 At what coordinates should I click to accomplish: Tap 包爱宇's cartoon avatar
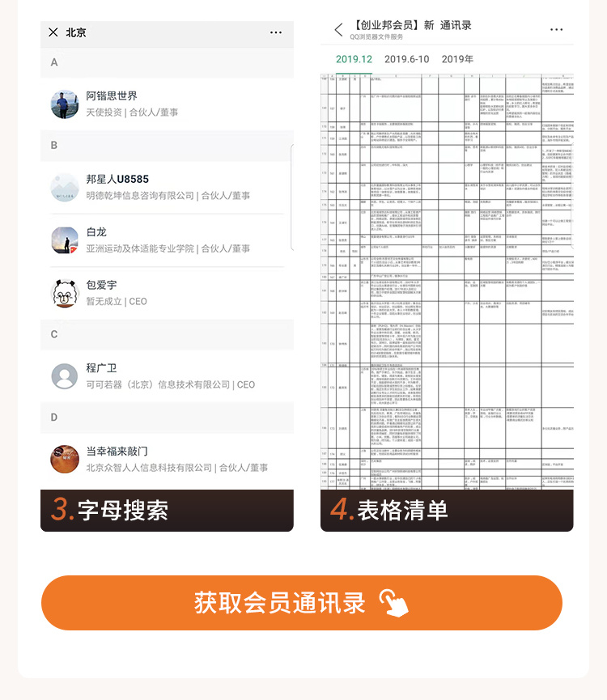pos(65,293)
